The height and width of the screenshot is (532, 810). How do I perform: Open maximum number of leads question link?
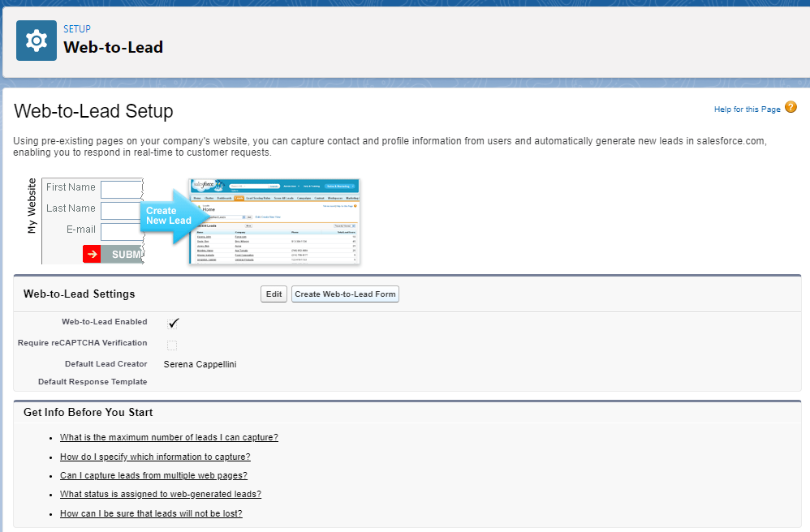(x=169, y=438)
